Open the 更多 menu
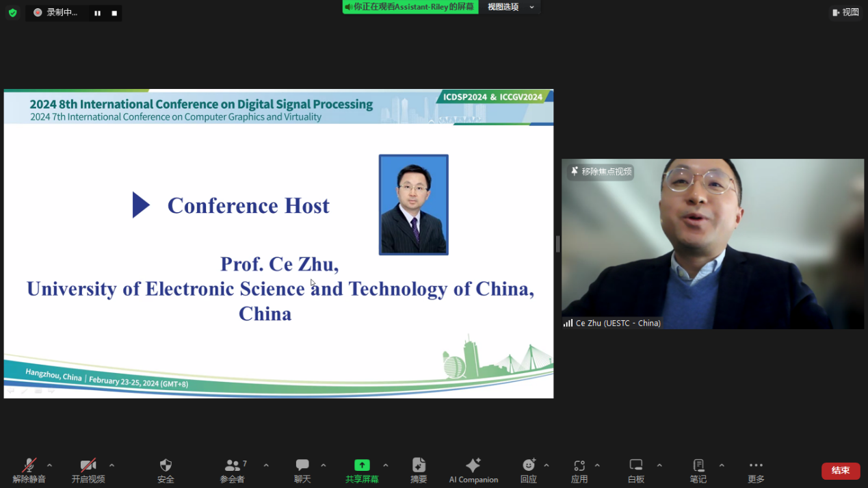This screenshot has height=488, width=868. [x=756, y=471]
